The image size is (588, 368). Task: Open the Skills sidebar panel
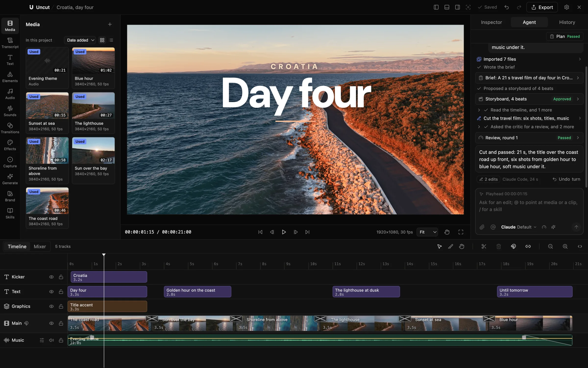10,213
